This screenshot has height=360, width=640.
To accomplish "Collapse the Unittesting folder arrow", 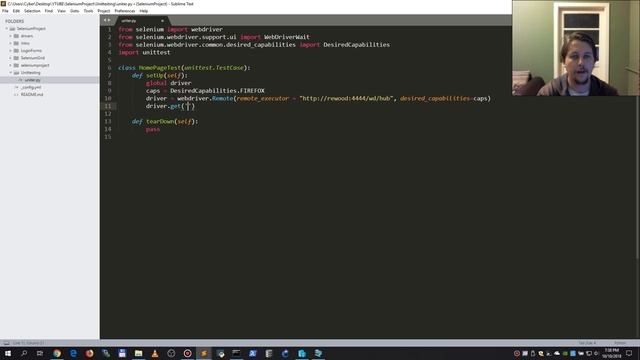I will (x=11, y=73).
